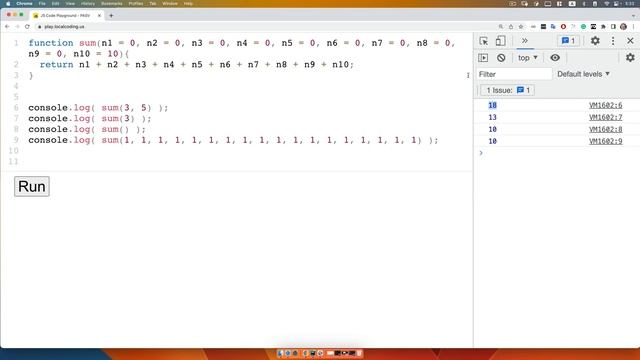640x360 pixels.
Task: Open the View menu
Action: click(x=70, y=3)
